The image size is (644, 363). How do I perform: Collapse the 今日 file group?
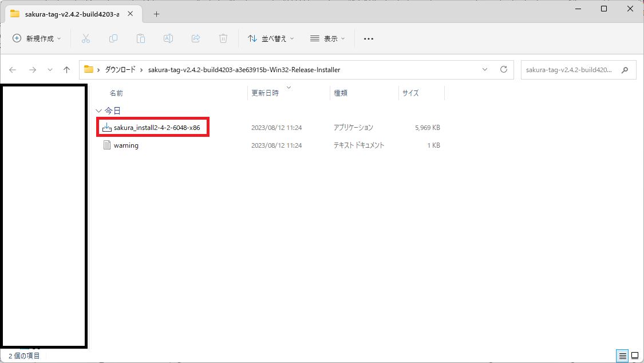pyautogui.click(x=98, y=111)
